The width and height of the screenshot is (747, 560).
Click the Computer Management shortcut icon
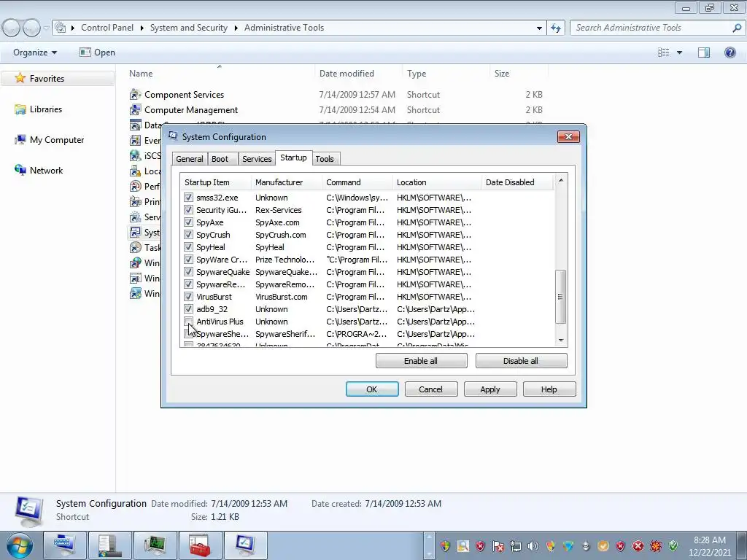[135, 109]
